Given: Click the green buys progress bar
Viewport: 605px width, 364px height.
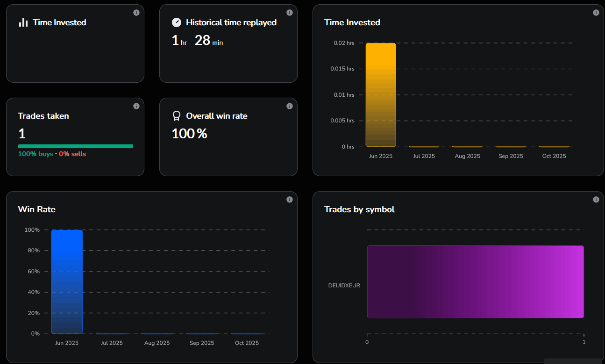Looking at the screenshot, I should coord(75,146).
